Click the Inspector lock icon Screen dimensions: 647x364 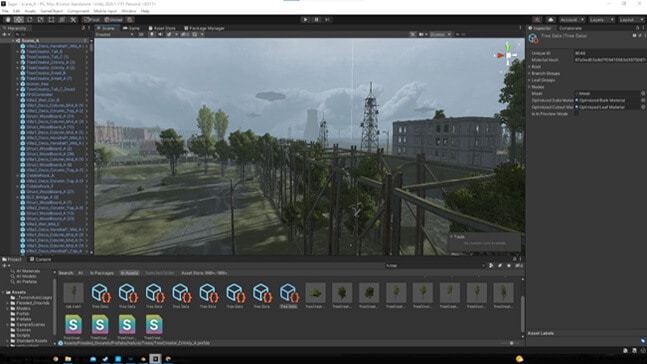[638, 28]
